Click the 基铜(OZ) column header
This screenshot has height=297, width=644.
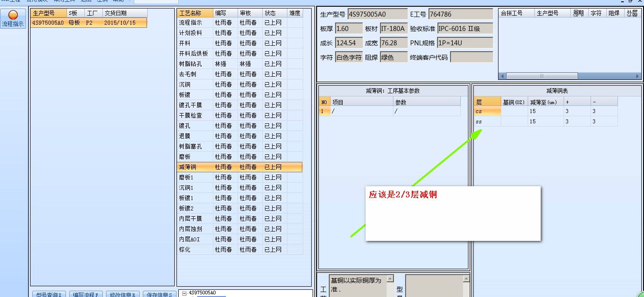pos(514,102)
